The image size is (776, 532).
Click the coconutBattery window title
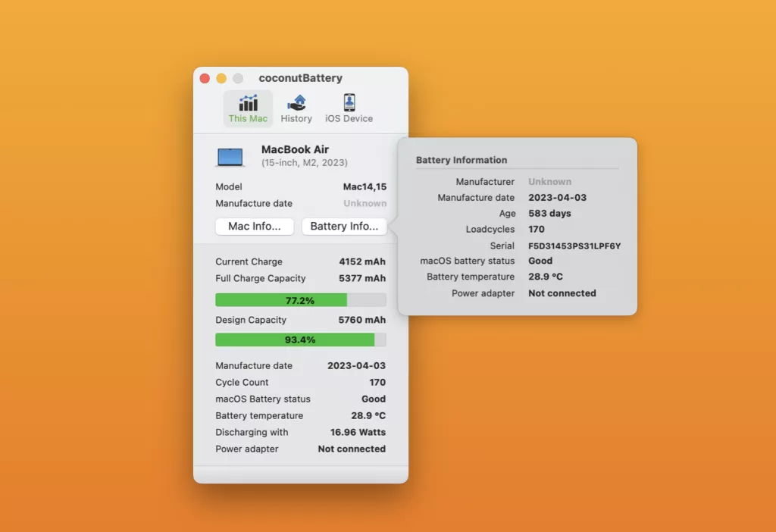[x=300, y=78]
